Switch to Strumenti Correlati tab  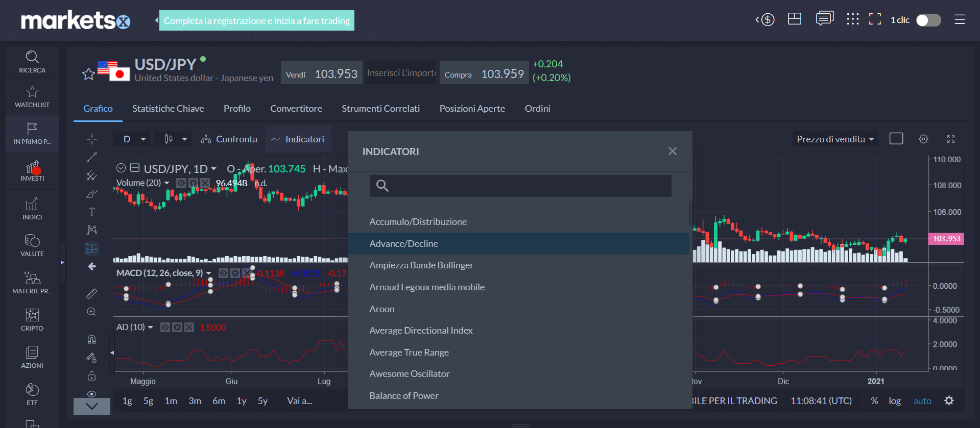coord(380,108)
